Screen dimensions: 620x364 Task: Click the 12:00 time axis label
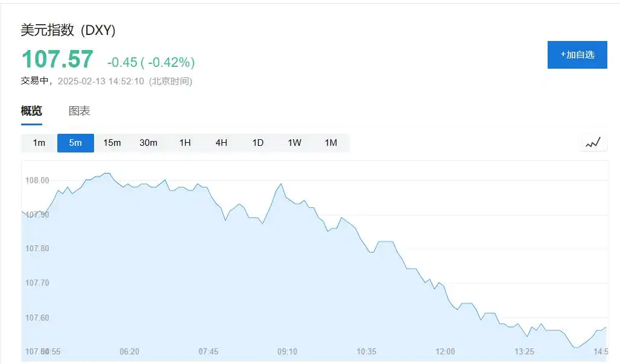pyautogui.click(x=445, y=351)
